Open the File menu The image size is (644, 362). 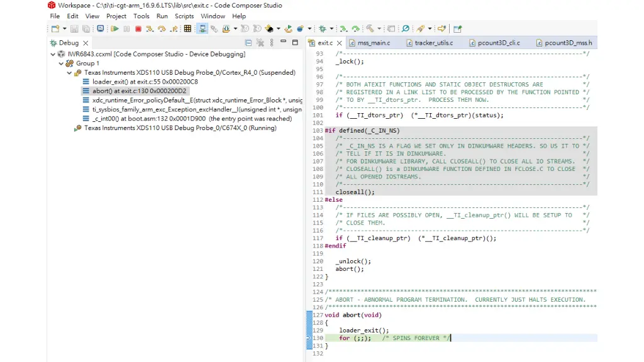coord(55,16)
